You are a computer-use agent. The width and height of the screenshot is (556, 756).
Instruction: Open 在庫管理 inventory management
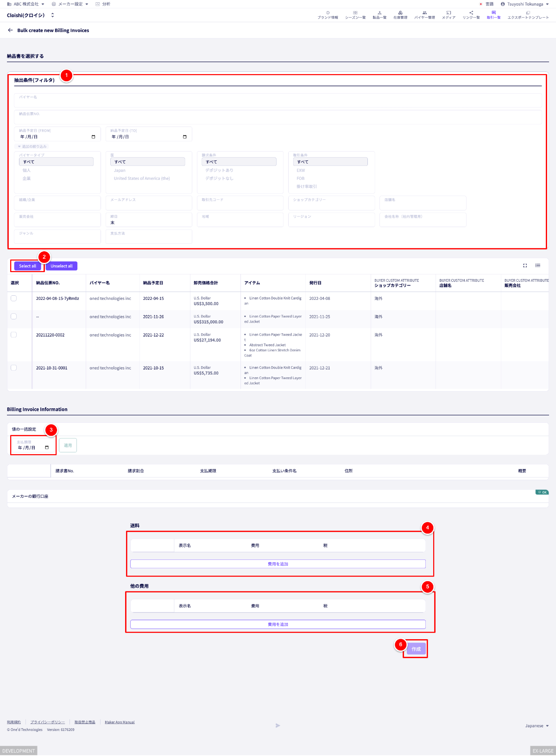400,15
